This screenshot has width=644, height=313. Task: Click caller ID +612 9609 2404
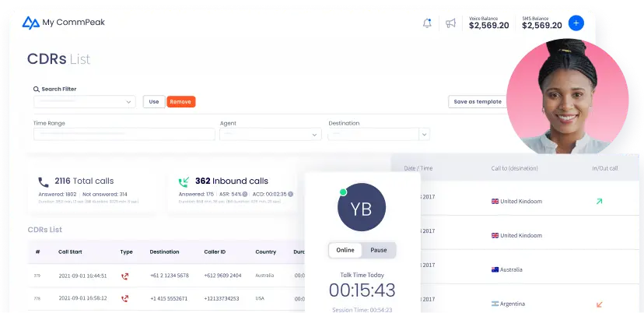[x=222, y=276]
